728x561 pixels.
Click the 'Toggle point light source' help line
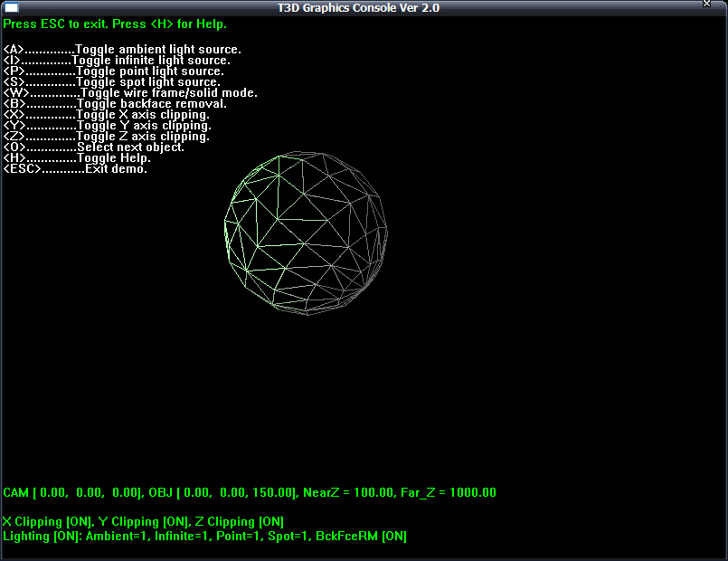[114, 71]
